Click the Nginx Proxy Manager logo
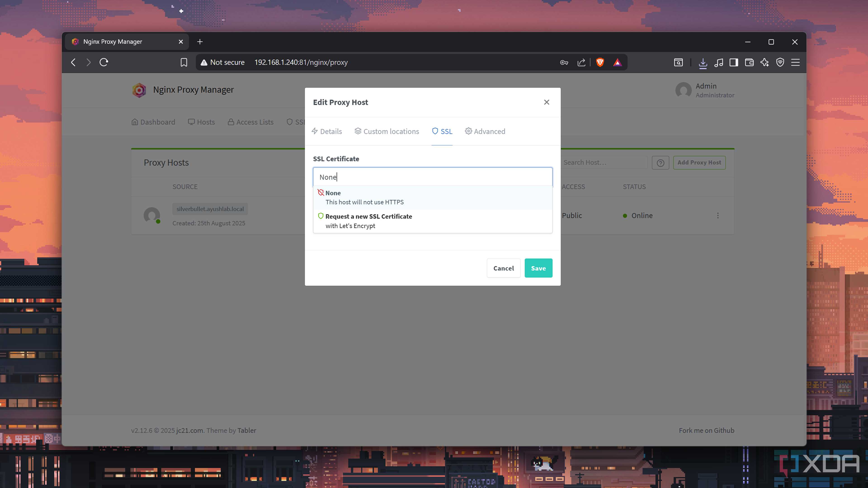 click(x=139, y=90)
